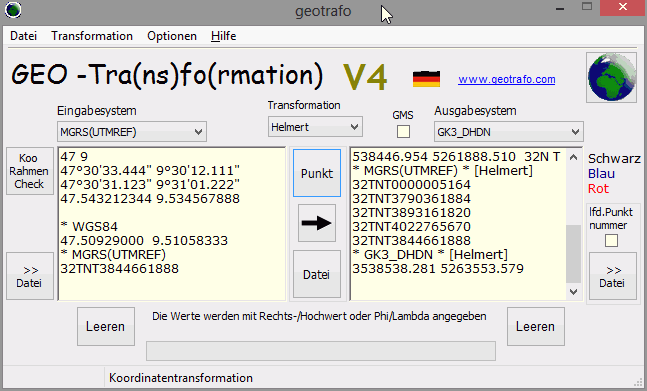Click input line 47.50929000 9.51058333
This screenshot has width=647, height=391.
pos(144,240)
